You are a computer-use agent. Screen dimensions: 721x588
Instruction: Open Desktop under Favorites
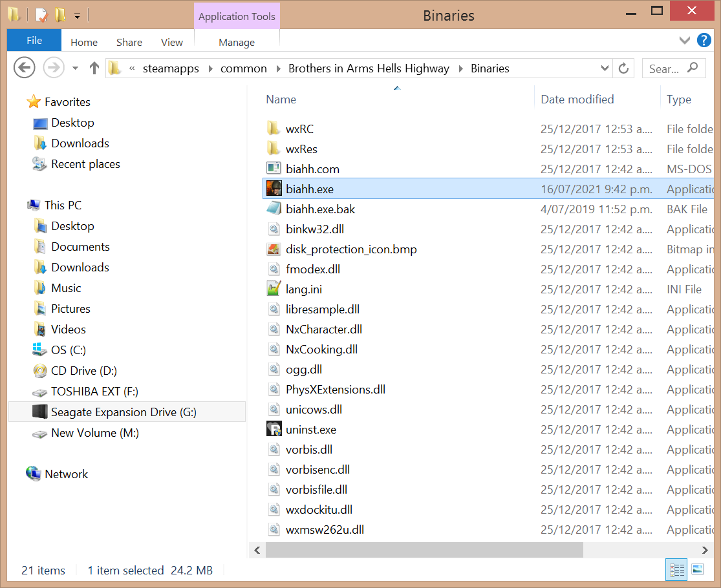[72, 123]
